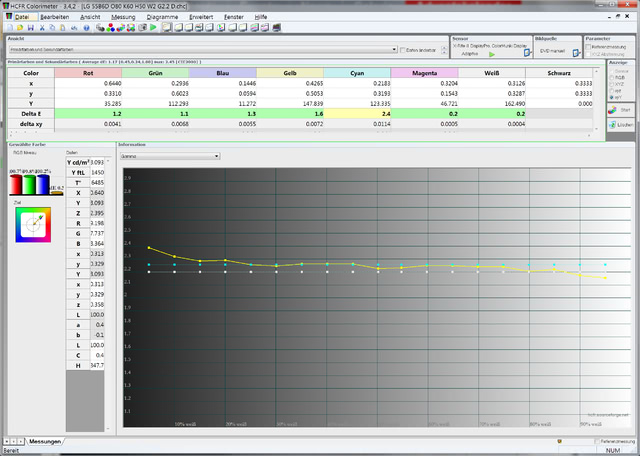This screenshot has height=456, width=640.
Task: Click the document icon left of Datei menu
Action: (9, 17)
